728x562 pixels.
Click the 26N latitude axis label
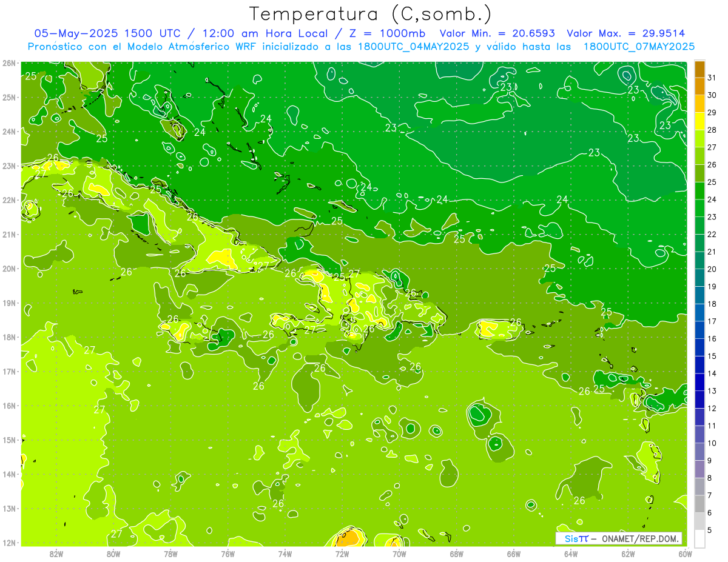coord(9,62)
